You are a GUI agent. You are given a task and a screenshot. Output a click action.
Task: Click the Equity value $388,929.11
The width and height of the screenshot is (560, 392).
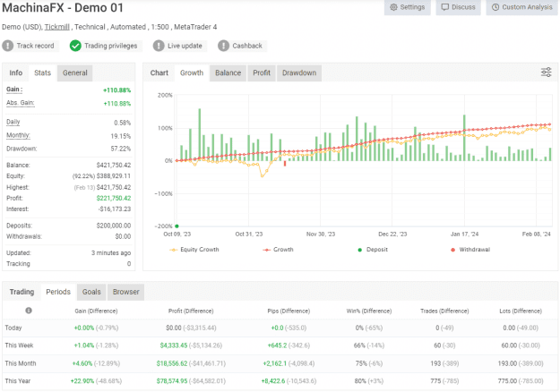click(114, 176)
